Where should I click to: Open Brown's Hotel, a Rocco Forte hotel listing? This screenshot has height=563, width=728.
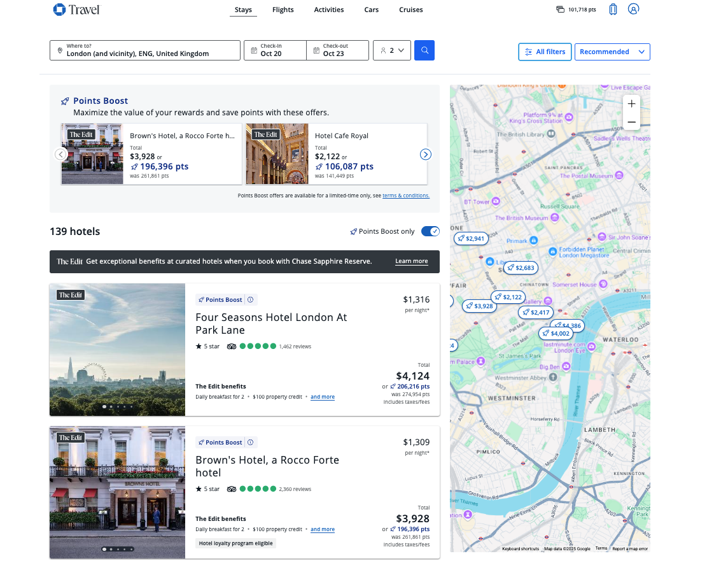coord(267,466)
